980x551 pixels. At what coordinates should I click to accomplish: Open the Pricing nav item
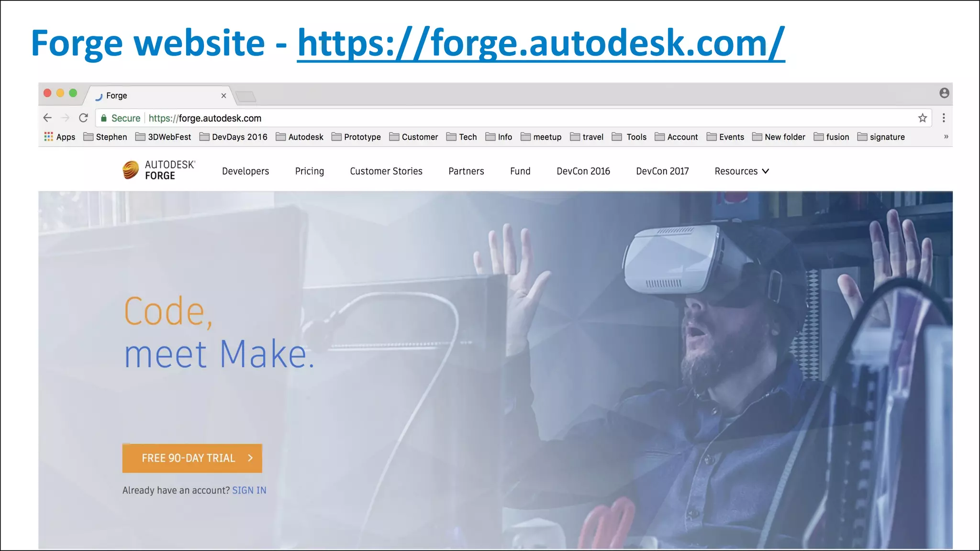point(310,171)
